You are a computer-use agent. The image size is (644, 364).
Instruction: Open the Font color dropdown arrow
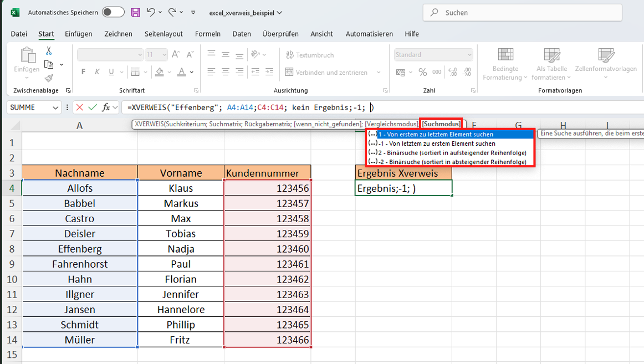[192, 72]
